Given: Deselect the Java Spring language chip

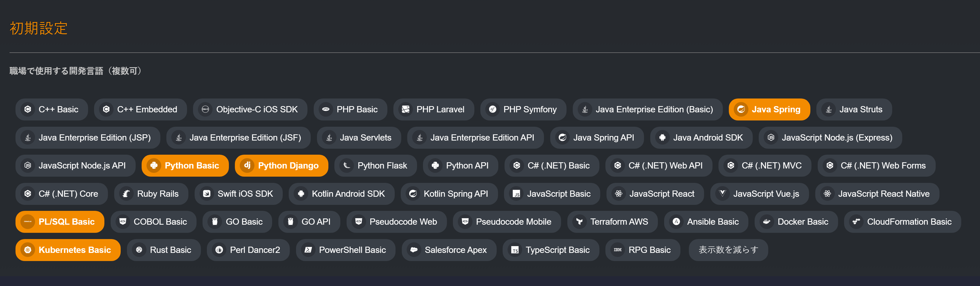Looking at the screenshot, I should click(x=769, y=109).
